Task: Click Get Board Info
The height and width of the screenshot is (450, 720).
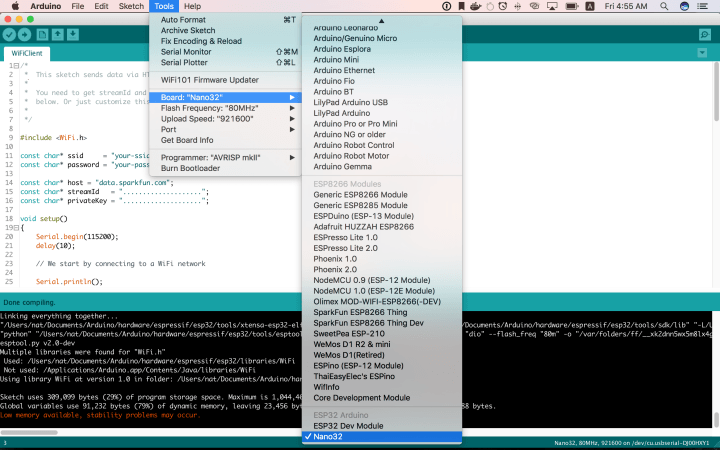Action: tap(225, 140)
